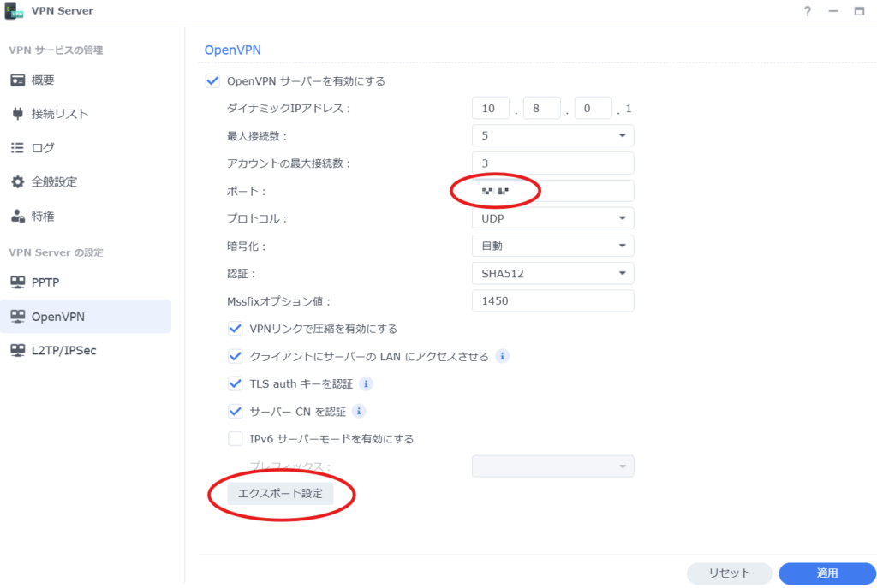Click the 接続リスト plug icon
Screen dimensions: 877x588
[17, 114]
